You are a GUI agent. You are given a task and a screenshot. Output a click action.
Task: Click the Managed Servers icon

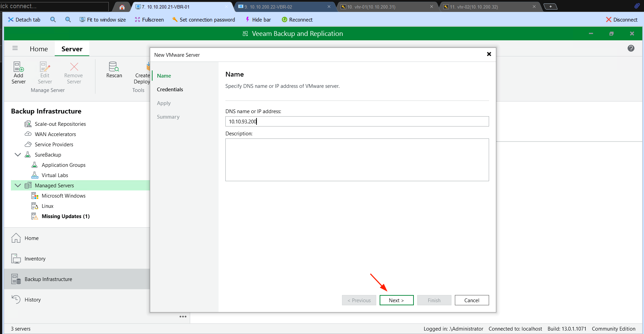click(28, 185)
